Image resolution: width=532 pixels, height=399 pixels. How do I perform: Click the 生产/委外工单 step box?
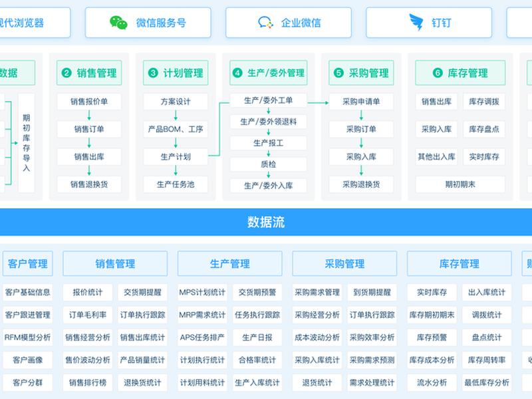(x=269, y=100)
